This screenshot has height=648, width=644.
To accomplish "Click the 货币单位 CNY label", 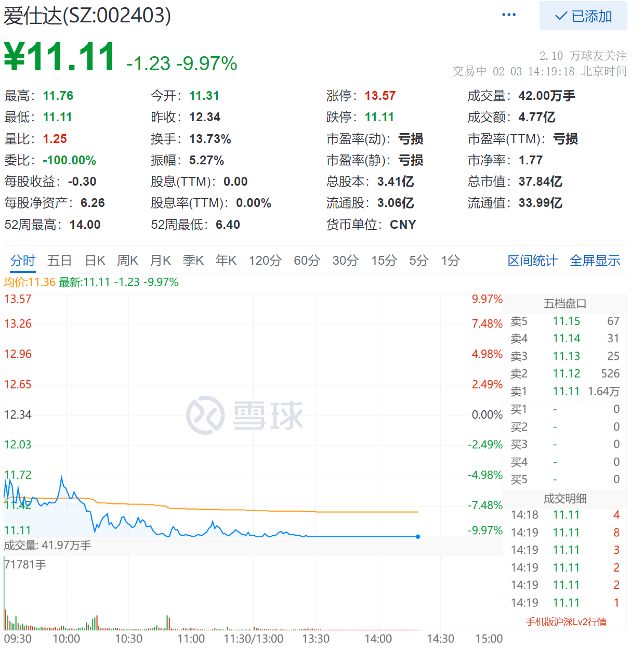I will [371, 225].
